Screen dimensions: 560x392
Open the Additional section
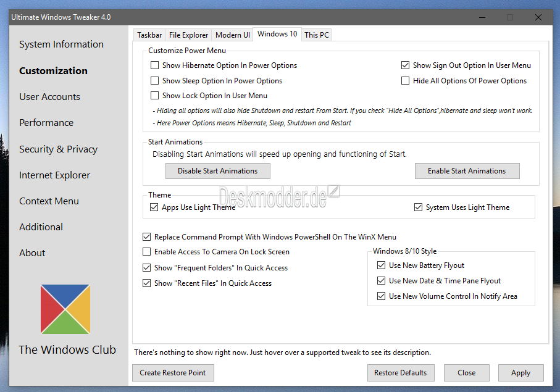(x=41, y=227)
